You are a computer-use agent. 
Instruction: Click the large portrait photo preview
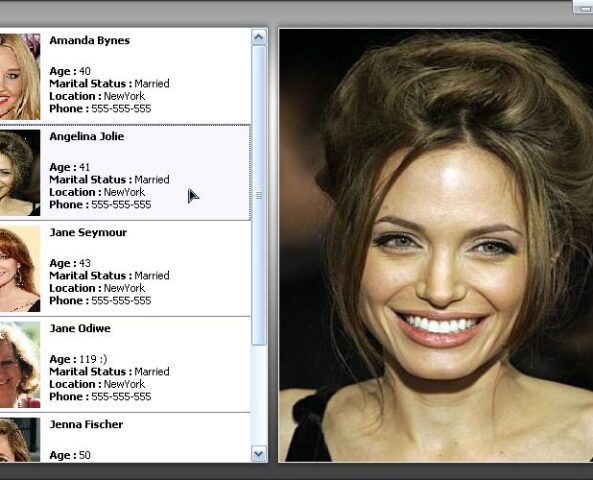coord(436,245)
